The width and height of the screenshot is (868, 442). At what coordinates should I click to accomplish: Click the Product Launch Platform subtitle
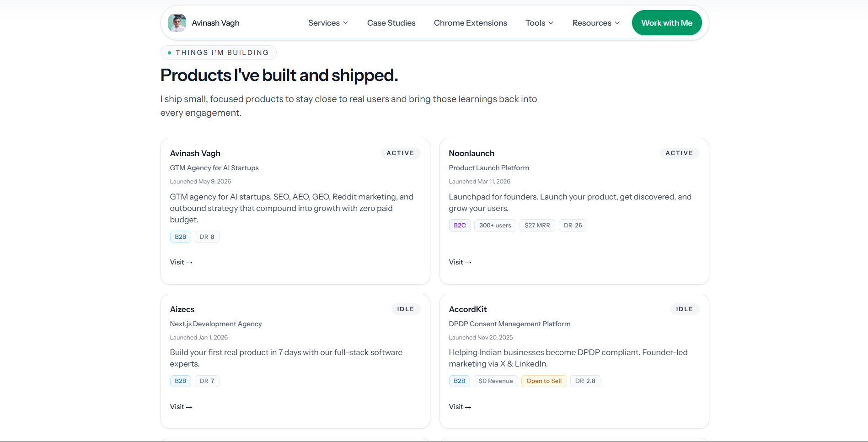coord(489,168)
